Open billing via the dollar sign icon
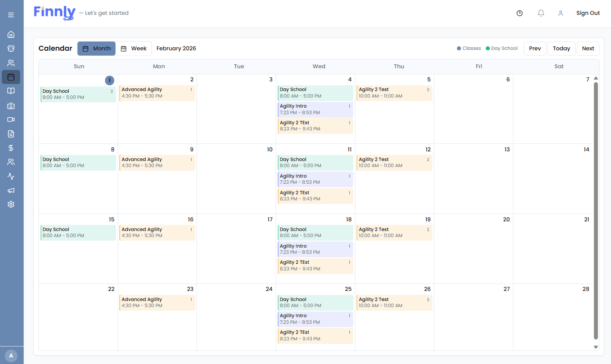The width and height of the screenshot is (611, 364). coord(11,147)
